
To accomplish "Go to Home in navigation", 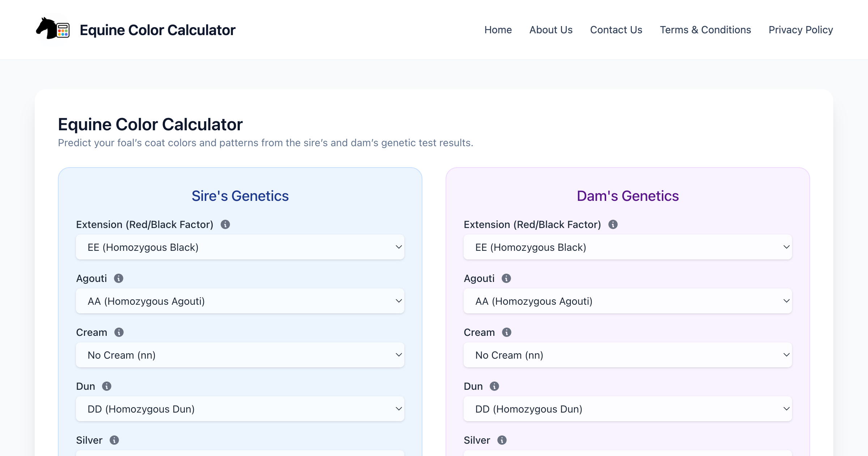I will (498, 30).
